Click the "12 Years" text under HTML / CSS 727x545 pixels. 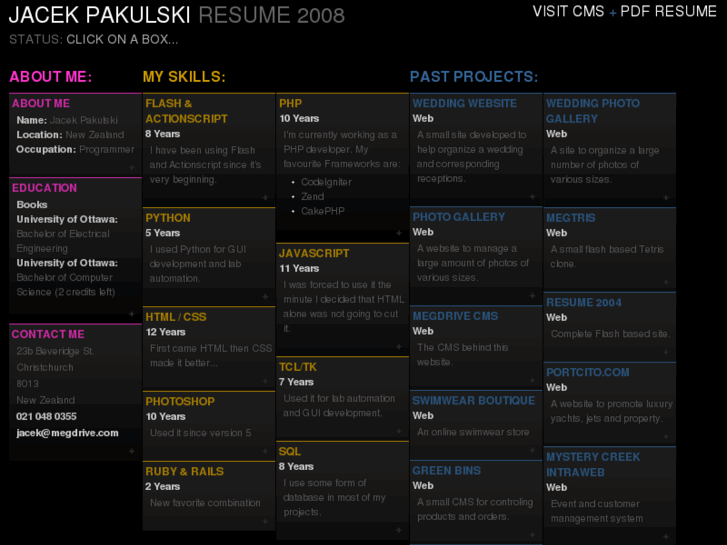(166, 332)
